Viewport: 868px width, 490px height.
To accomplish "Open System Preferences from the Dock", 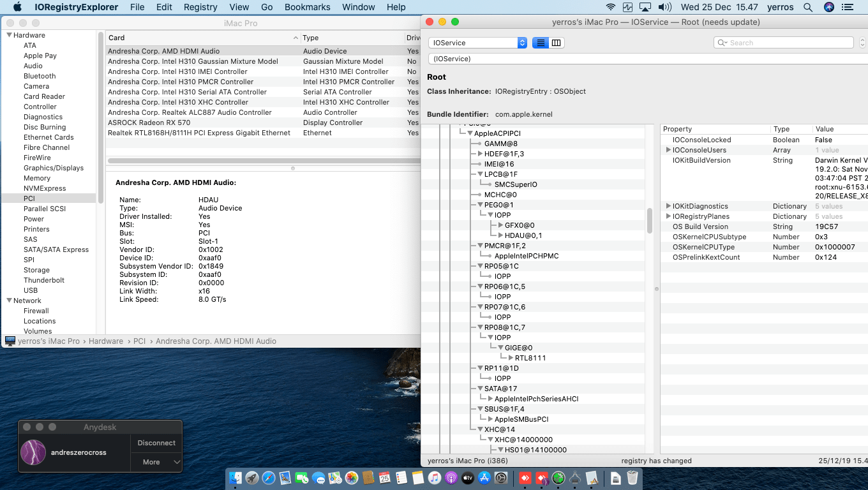I will (501, 478).
